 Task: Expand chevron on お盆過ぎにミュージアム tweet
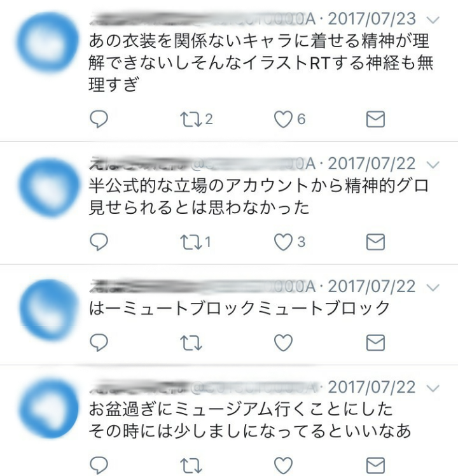tap(433, 388)
